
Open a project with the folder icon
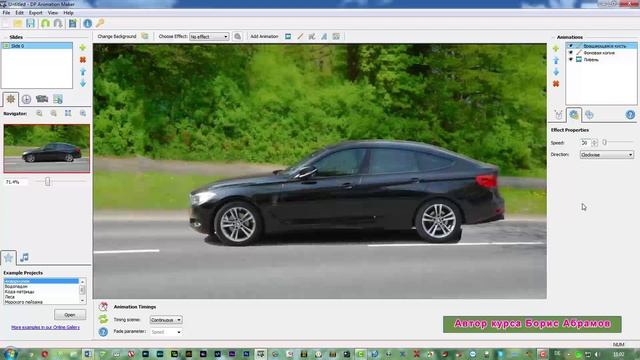[x=18, y=23]
